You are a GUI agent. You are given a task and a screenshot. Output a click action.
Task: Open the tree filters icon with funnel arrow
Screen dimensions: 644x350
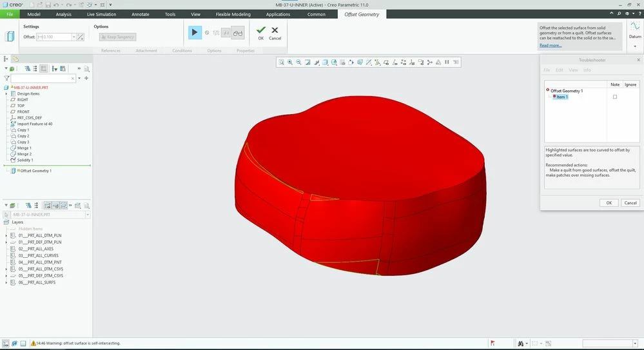pos(54,68)
